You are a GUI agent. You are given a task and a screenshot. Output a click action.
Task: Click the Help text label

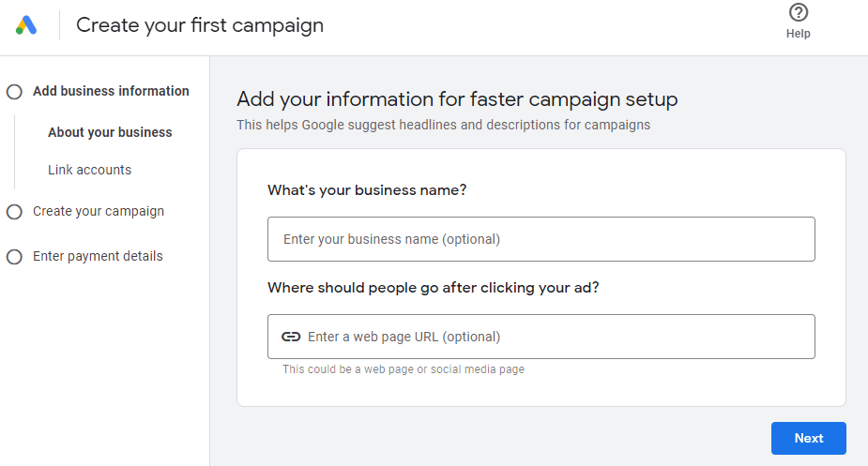[799, 33]
